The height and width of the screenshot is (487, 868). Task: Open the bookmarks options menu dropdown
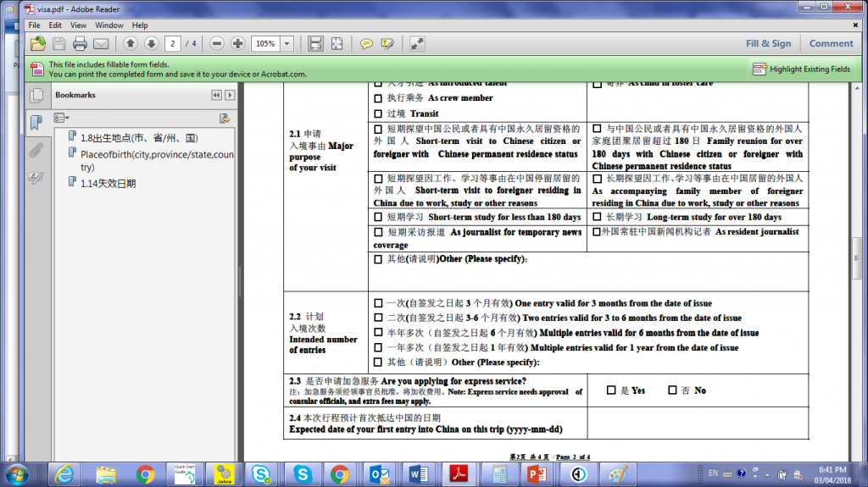(x=62, y=118)
